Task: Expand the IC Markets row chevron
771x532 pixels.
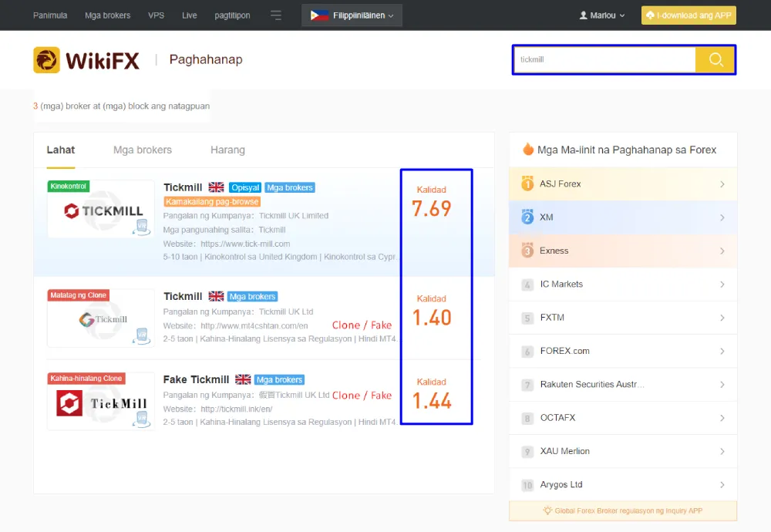Action: 722,285
